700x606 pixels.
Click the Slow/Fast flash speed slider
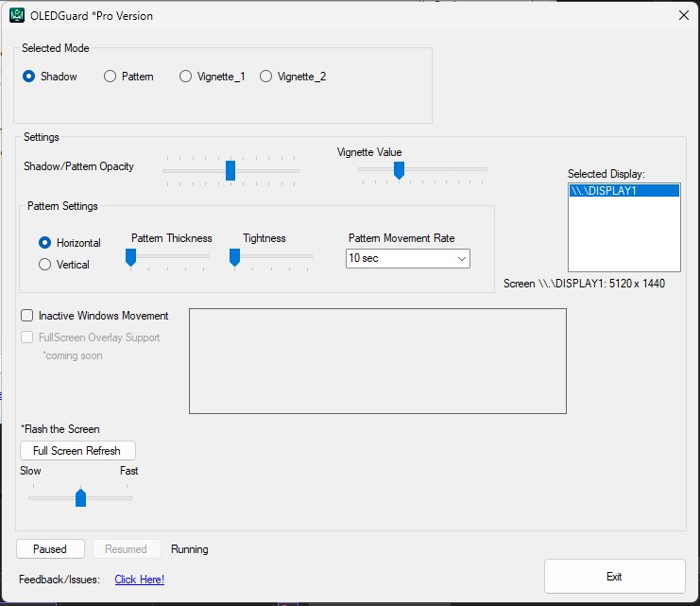80,497
